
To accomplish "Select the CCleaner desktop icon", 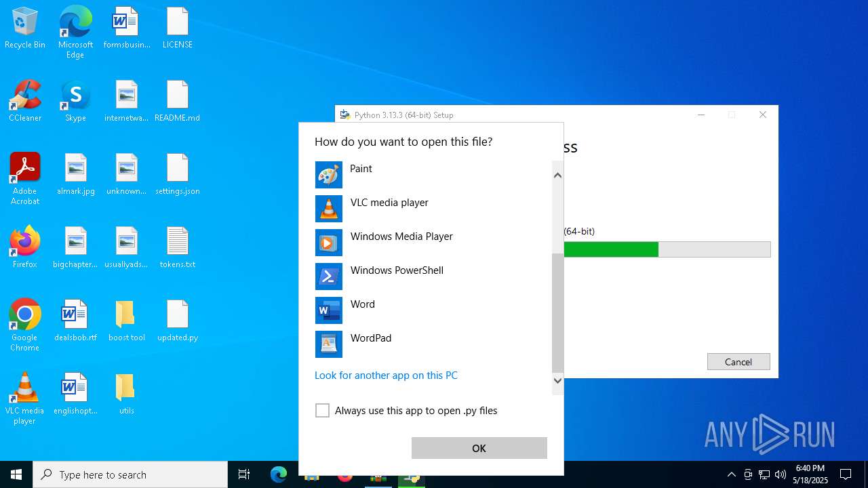I will click(25, 102).
